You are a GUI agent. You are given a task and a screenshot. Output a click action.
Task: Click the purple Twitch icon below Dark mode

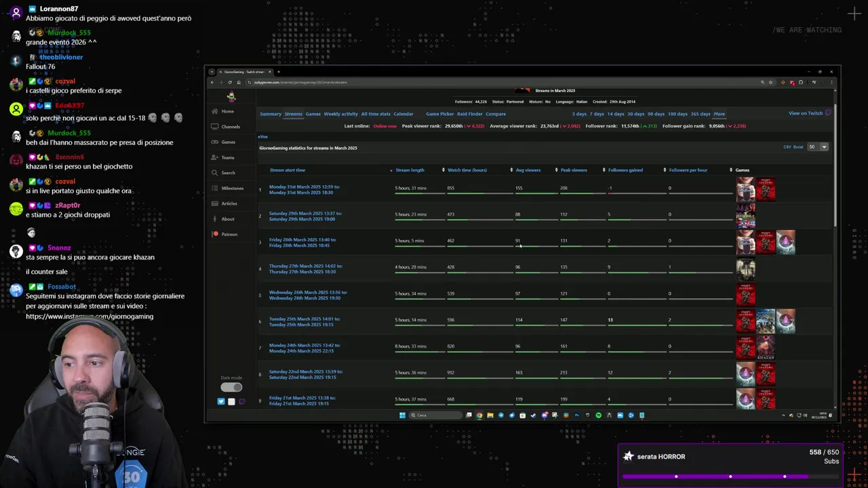[241, 401]
